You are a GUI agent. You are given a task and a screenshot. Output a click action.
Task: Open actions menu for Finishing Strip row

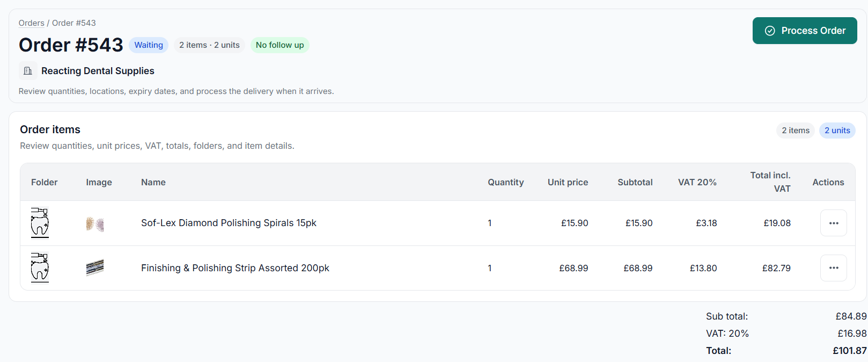click(834, 268)
